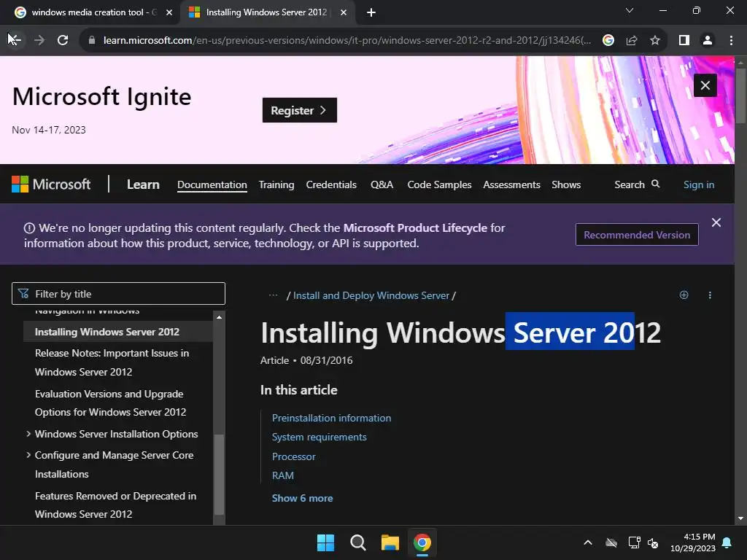Open the Q&A menu item

[x=382, y=184]
